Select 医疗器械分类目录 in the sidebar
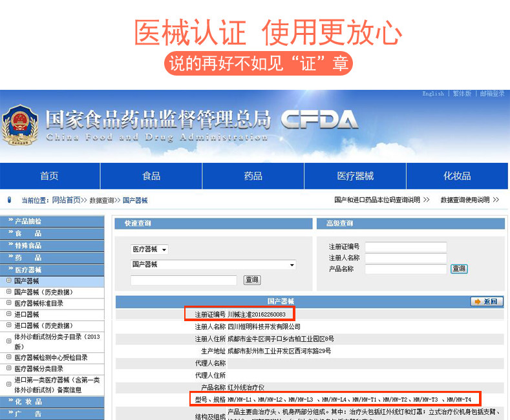The height and width of the screenshot is (420, 510). [39, 369]
